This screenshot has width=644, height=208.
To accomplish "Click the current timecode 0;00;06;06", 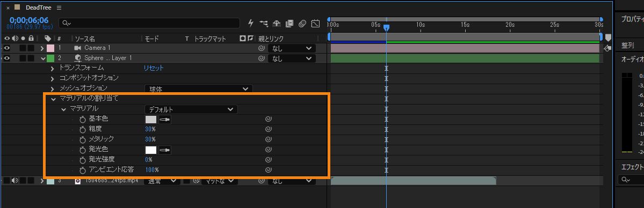I will click(29, 20).
